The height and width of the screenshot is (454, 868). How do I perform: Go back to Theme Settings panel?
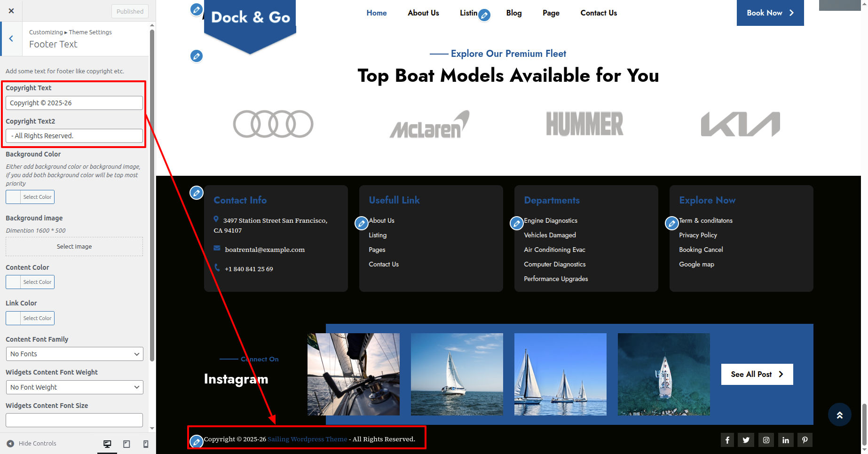pyautogui.click(x=11, y=39)
